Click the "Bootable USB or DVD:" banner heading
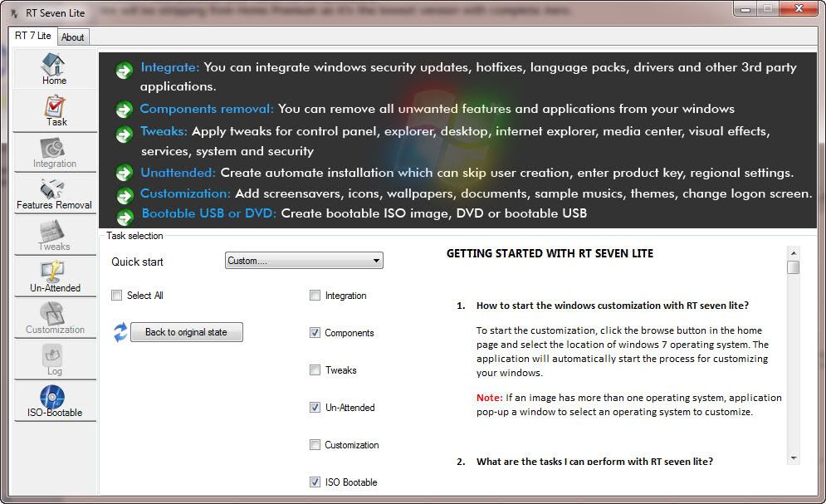 pyautogui.click(x=208, y=213)
